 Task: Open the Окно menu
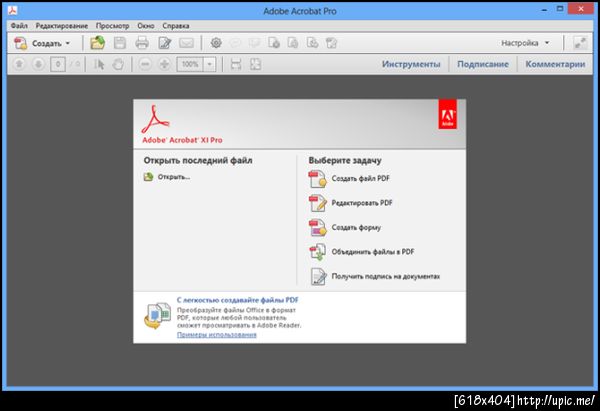point(146,26)
